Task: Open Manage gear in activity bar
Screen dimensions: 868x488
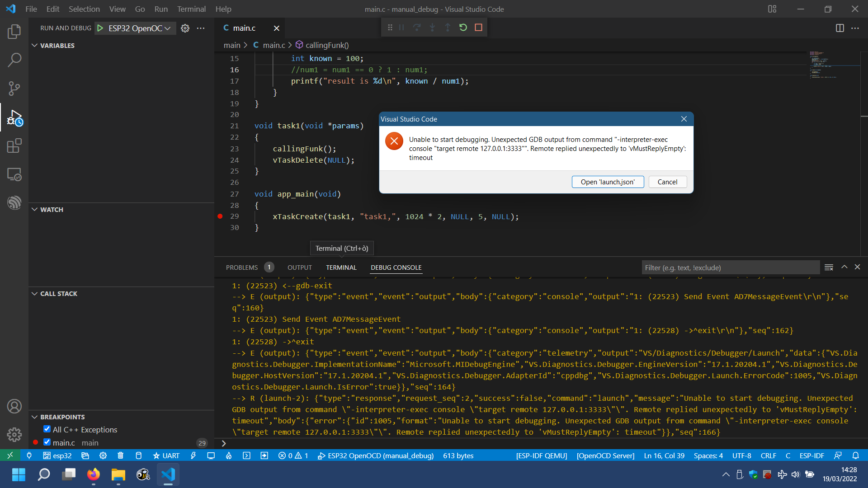Action: click(x=14, y=435)
